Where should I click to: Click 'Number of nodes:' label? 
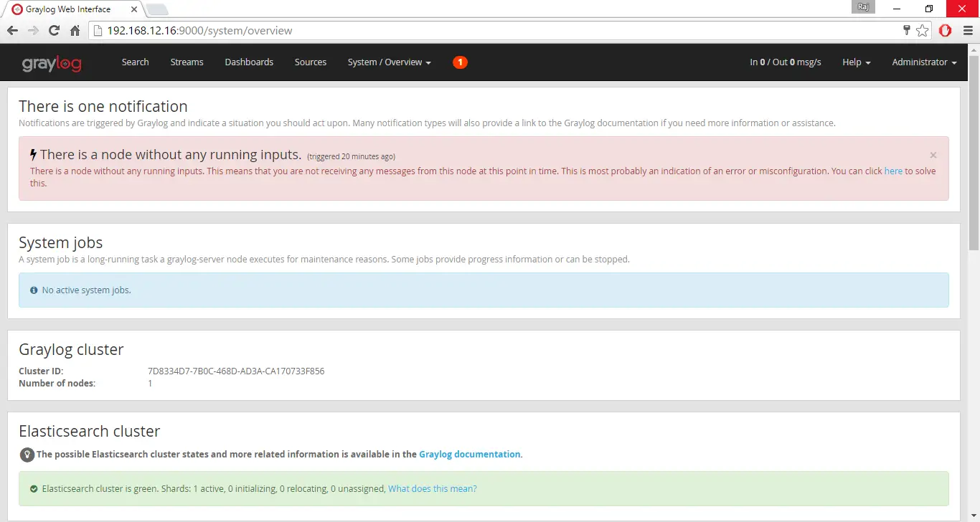click(x=57, y=383)
